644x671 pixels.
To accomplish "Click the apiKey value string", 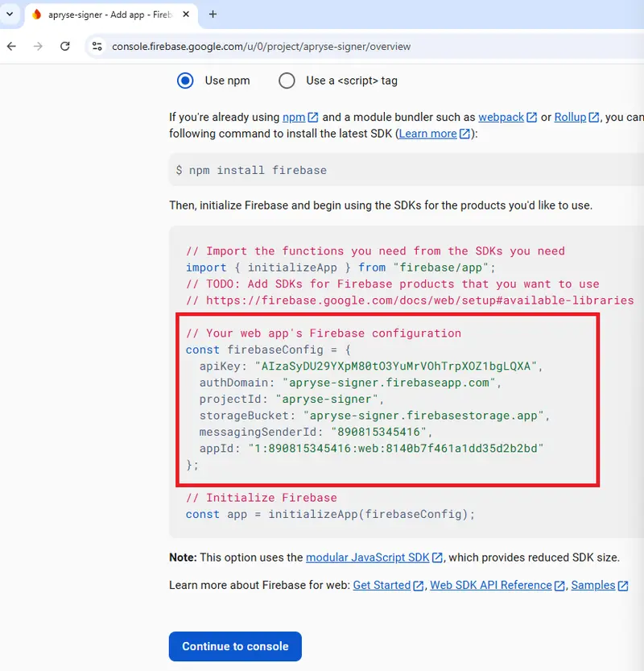I will [395, 367].
